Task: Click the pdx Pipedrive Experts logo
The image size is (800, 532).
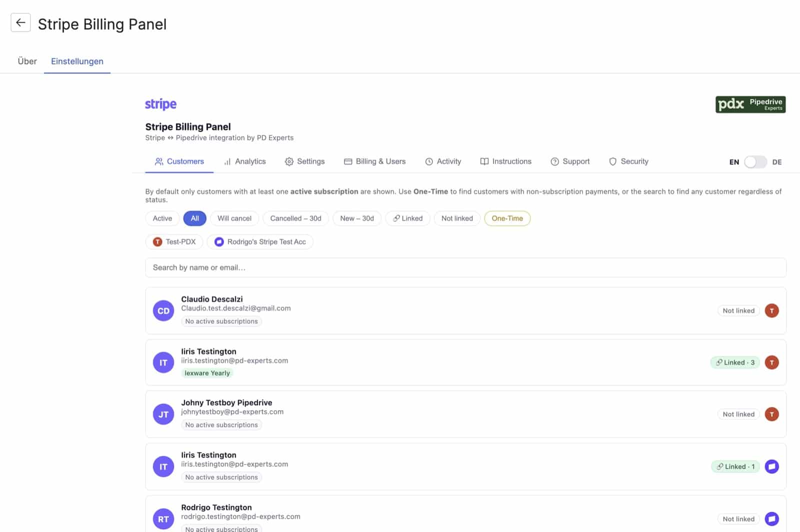Action: coord(750,104)
